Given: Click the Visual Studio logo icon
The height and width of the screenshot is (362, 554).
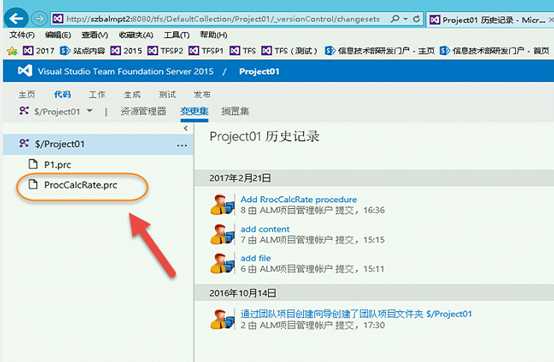Looking at the screenshot, I should [x=25, y=71].
